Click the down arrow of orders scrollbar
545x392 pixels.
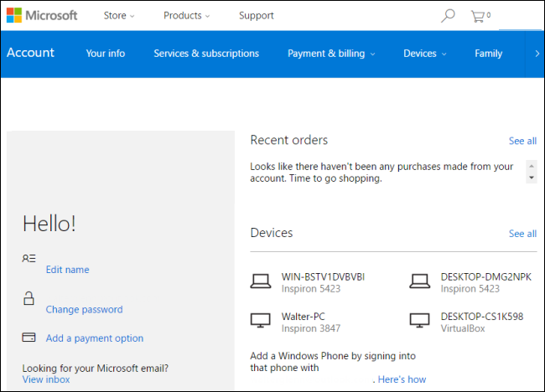(532, 178)
